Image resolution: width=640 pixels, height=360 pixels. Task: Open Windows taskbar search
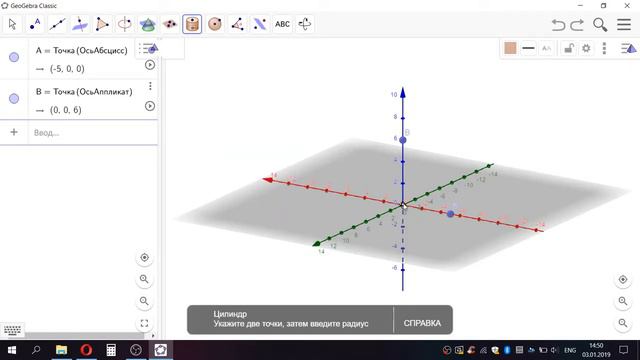pyautogui.click(x=36, y=350)
